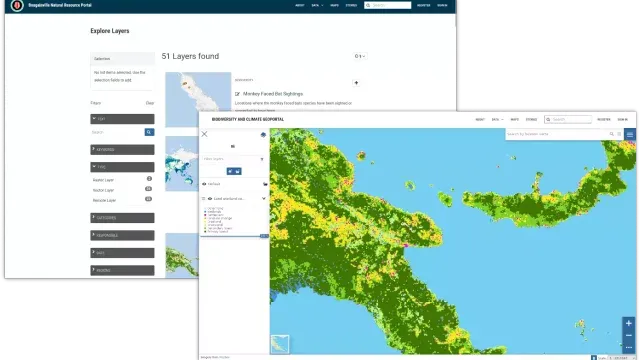Click the plus button on Monkey Faced Bat card
This screenshot has width=640, height=360.
(356, 83)
